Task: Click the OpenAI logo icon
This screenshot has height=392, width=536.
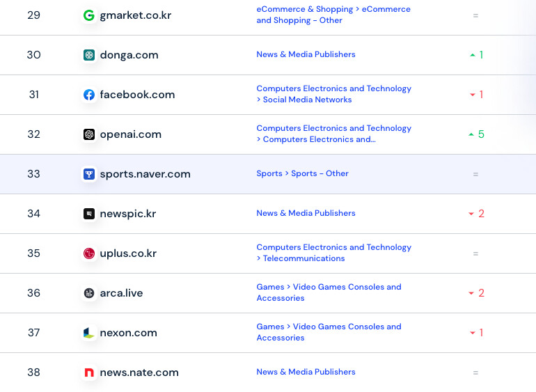Action: (89, 134)
